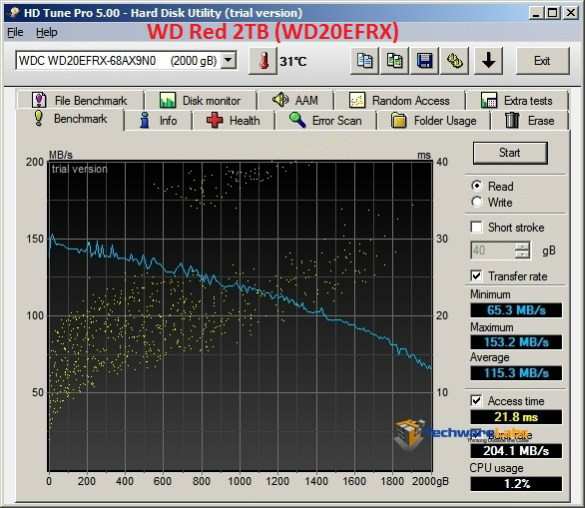This screenshot has width=585, height=508.
Task: Enable the Short stroke checkbox
Action: coord(476,227)
